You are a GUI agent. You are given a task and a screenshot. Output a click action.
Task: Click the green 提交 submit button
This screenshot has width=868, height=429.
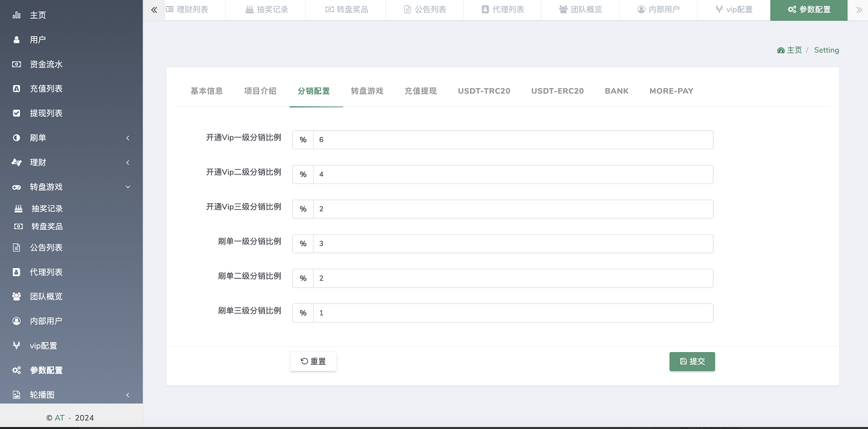click(x=692, y=362)
